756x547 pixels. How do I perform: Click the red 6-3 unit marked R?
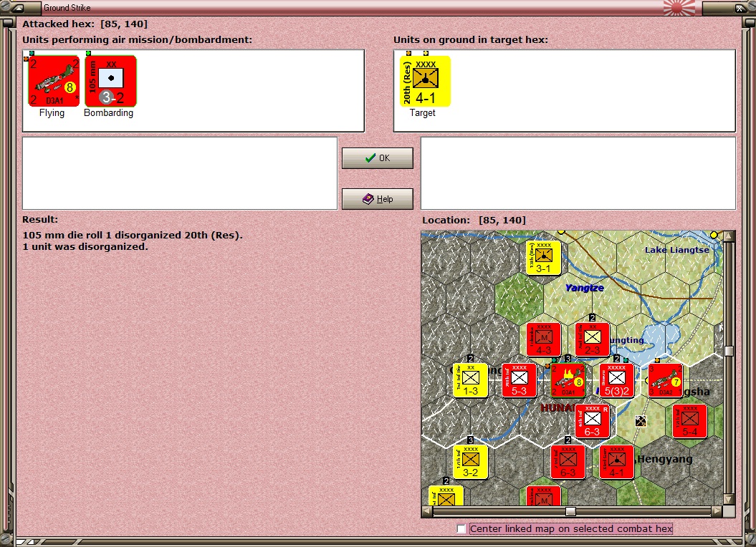point(592,421)
